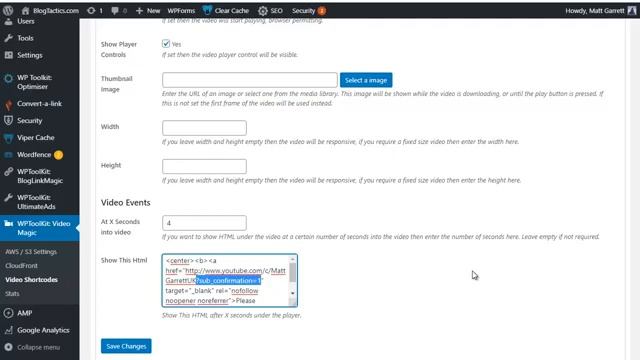
Task: Open AWS / S3 Settings submenu
Action: (x=31, y=252)
